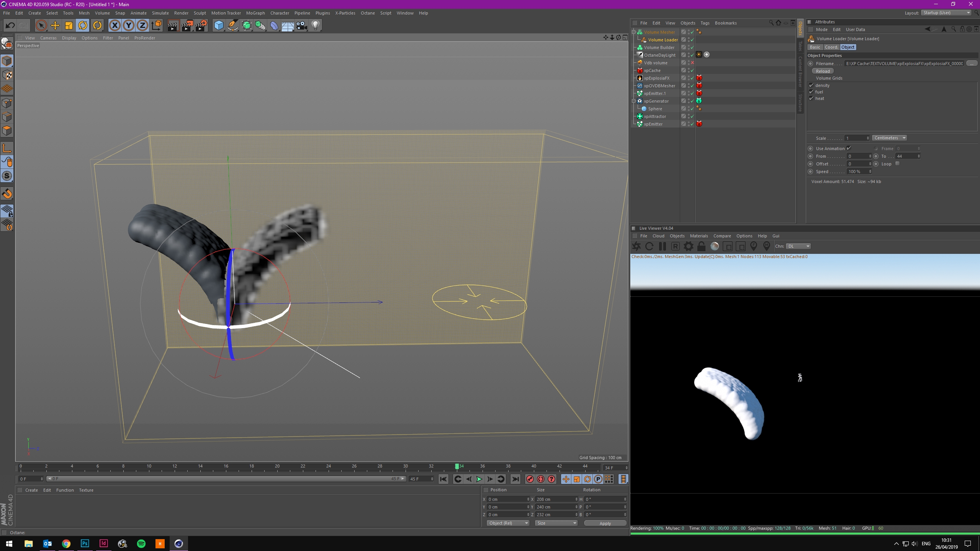This screenshot has width=980, height=551.
Task: Select the Move tool in toolbar
Action: [x=55, y=26]
